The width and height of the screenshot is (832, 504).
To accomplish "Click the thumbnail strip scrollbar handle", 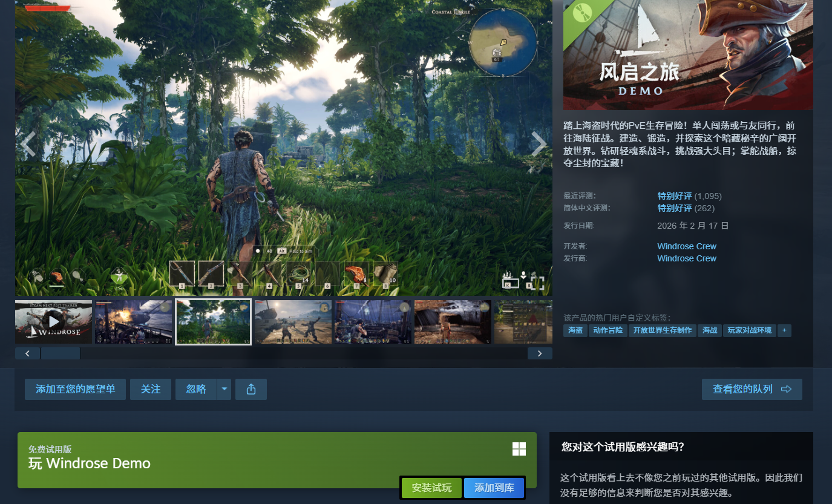I will 60,353.
